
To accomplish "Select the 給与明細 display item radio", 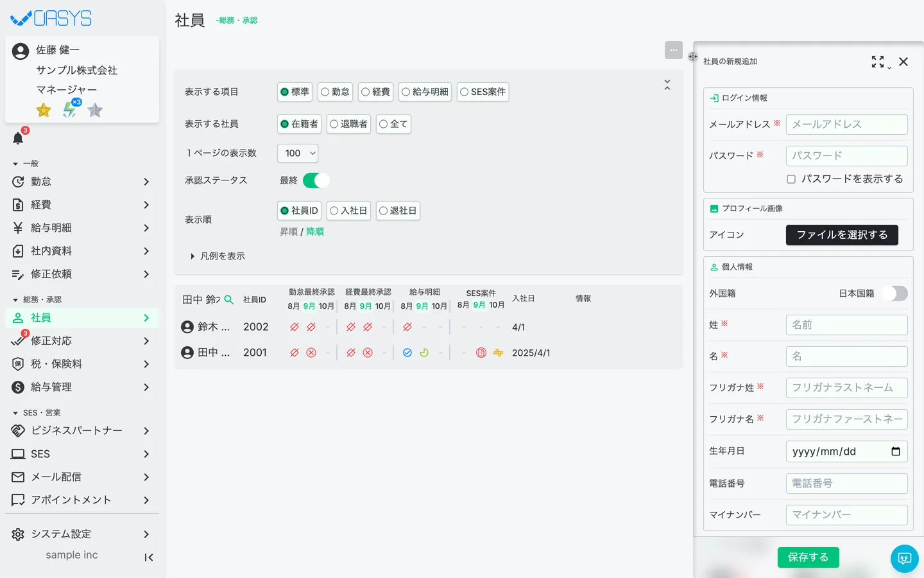I will [x=425, y=92].
